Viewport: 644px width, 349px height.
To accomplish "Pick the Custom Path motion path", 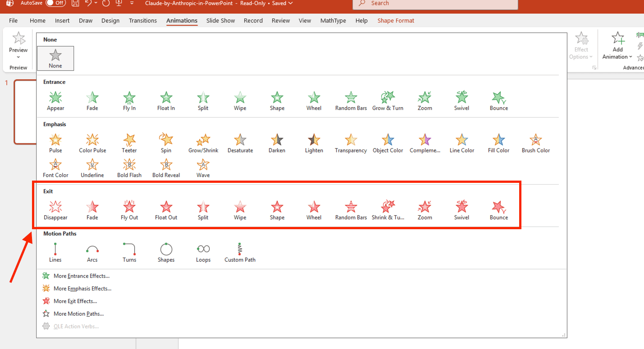I will [x=240, y=253].
